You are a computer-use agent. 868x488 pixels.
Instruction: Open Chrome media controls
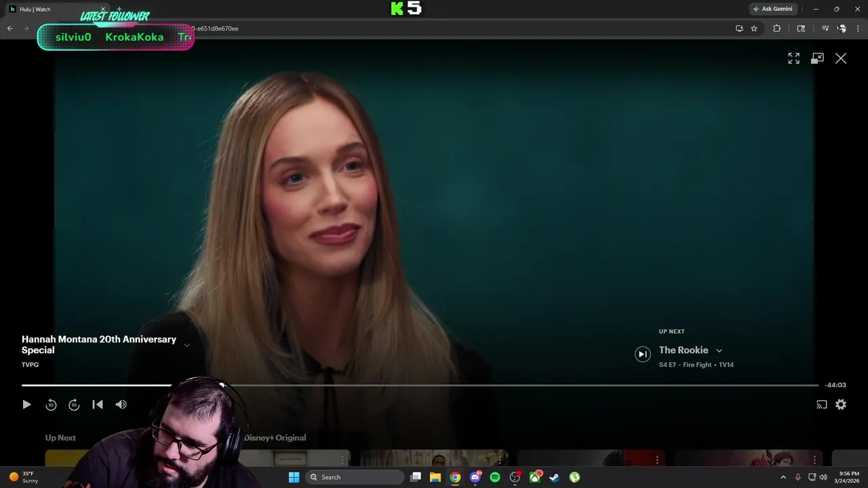point(825,28)
